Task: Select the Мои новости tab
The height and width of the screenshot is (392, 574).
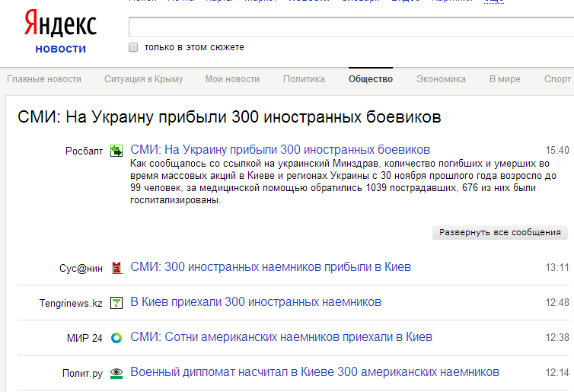Action: 232,79
